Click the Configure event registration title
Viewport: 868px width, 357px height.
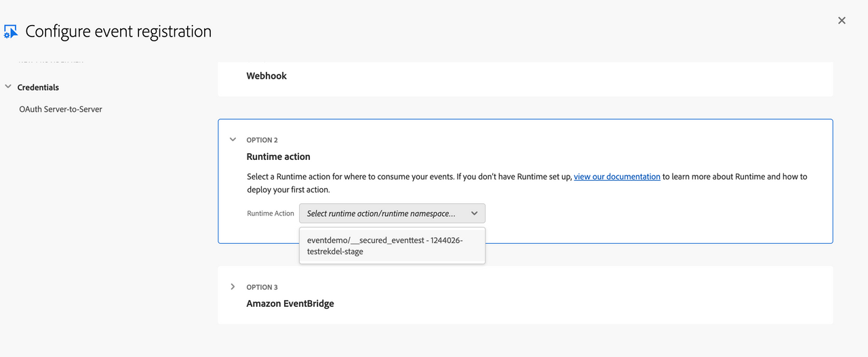coord(119,31)
